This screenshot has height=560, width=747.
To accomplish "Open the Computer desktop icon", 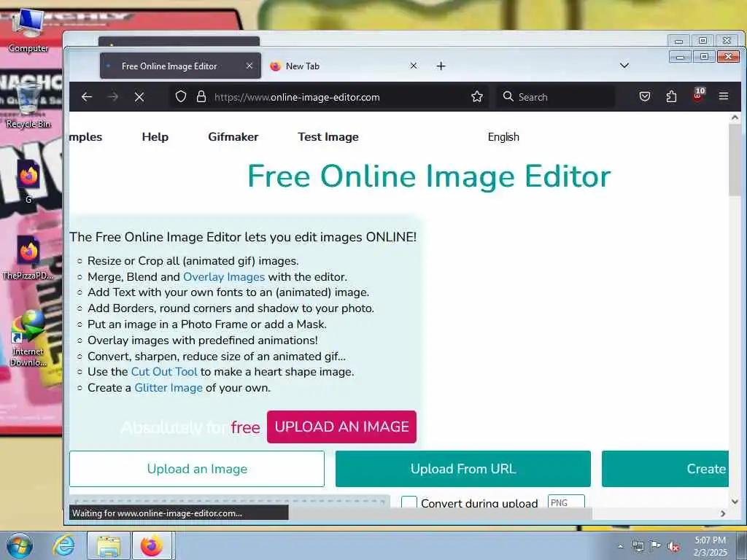I will click(x=28, y=29).
